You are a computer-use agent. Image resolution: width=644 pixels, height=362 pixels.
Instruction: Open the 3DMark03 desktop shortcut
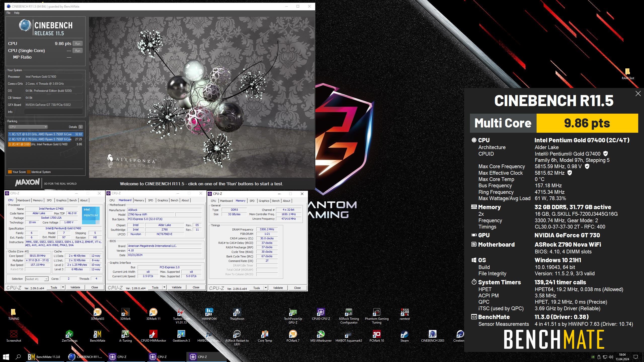[x=97, y=314]
